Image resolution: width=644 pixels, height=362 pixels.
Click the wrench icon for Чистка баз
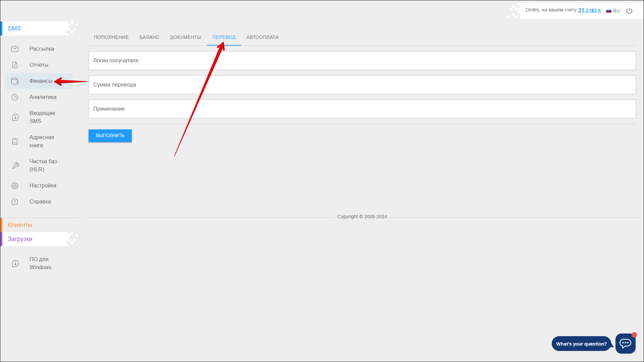(x=15, y=166)
